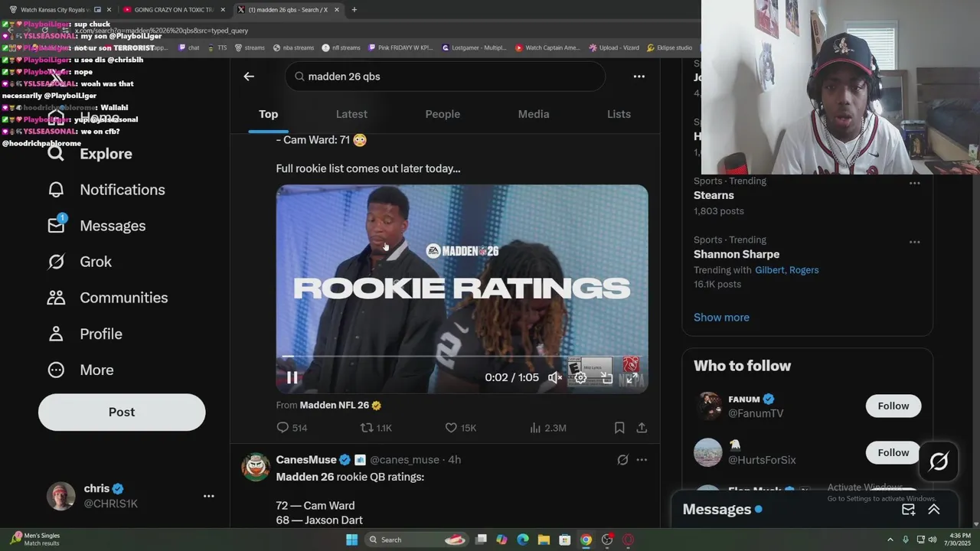
Task: Open the Windows Start menu
Action: [x=351, y=540]
